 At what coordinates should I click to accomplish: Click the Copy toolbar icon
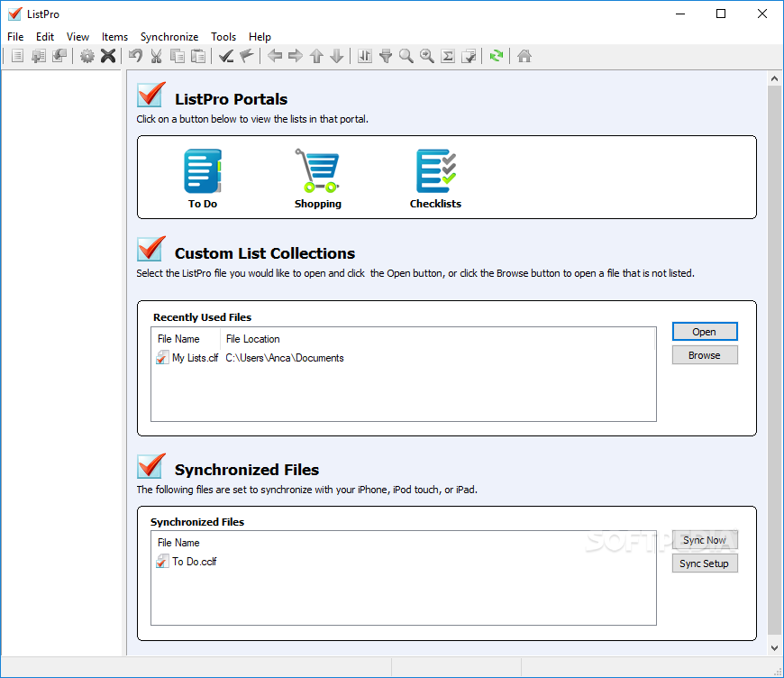point(178,56)
